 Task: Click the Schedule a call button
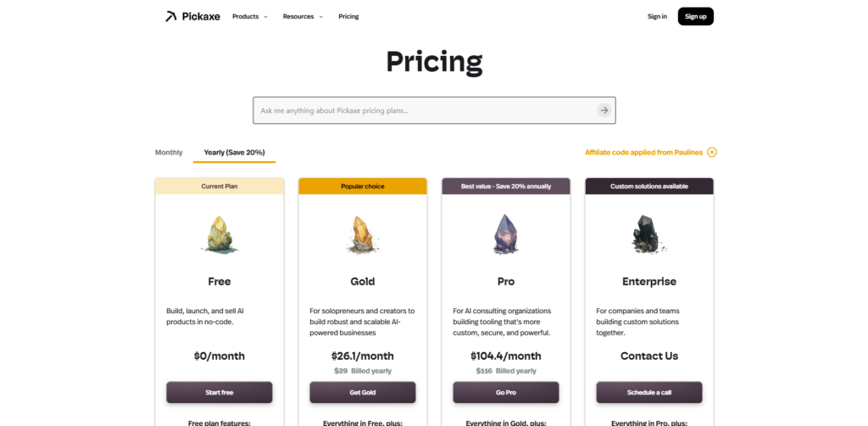point(649,392)
